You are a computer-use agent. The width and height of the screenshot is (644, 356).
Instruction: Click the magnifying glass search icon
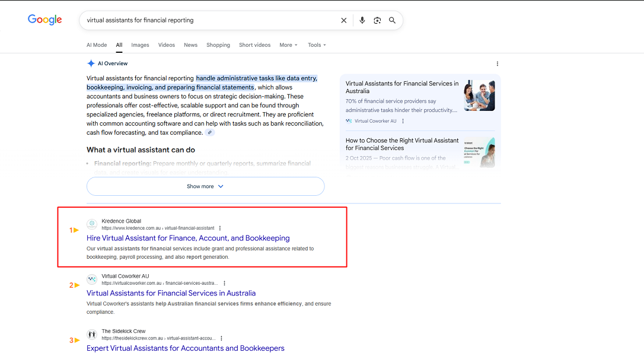pyautogui.click(x=392, y=20)
